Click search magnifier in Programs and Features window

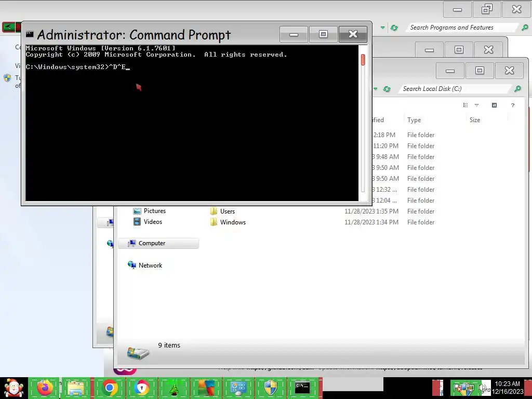525,28
